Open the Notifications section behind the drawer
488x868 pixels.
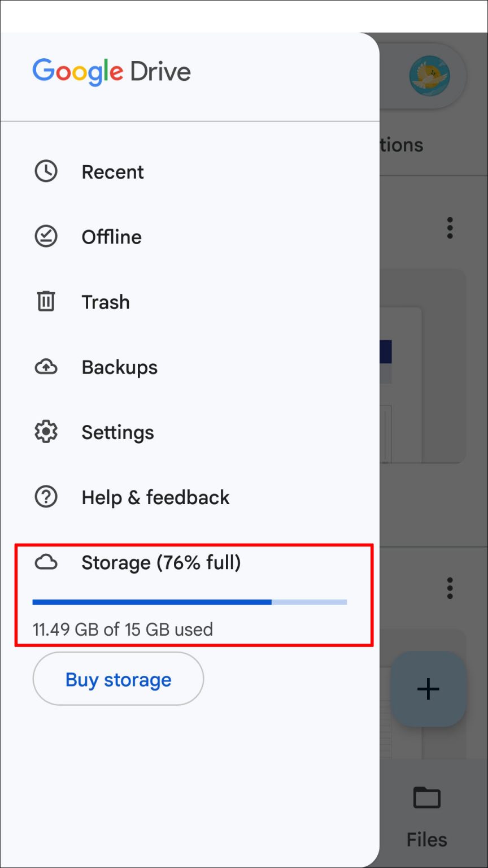point(402,145)
